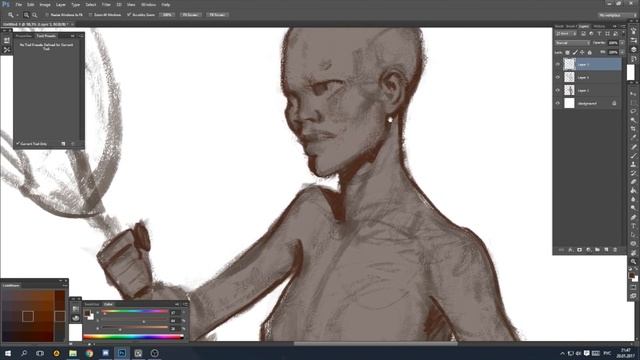640x360 pixels.
Task: Select the Horizontal Type tool
Action: click(x=633, y=226)
